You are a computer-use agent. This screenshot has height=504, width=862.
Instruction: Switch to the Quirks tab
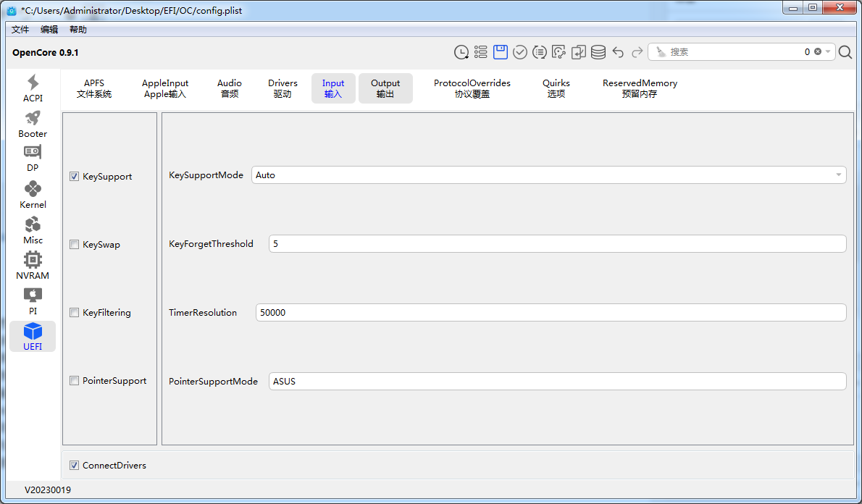tap(556, 88)
